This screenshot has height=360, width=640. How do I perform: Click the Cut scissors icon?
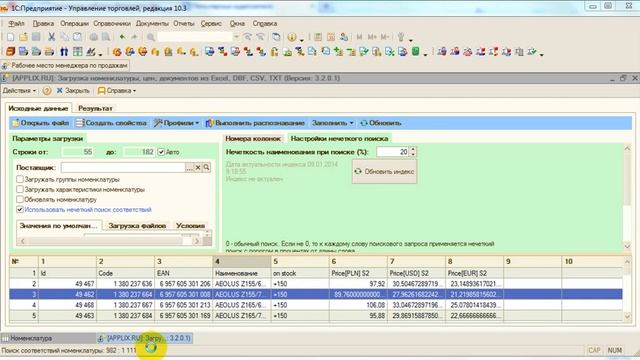51,37
